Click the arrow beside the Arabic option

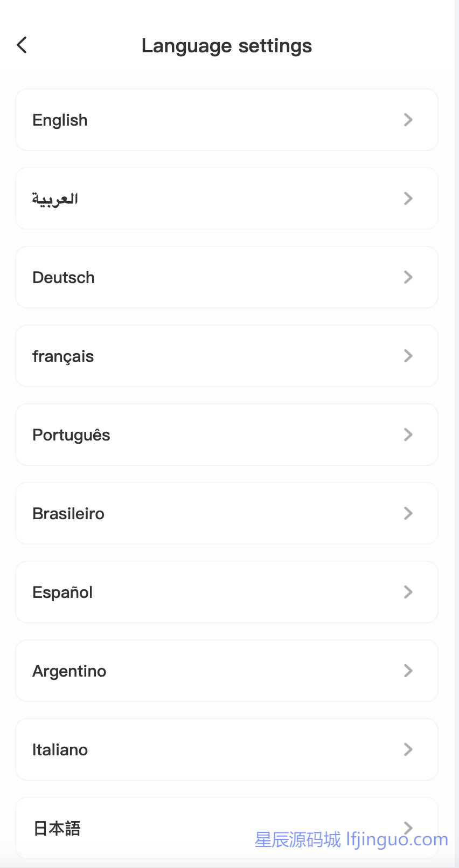tap(408, 198)
